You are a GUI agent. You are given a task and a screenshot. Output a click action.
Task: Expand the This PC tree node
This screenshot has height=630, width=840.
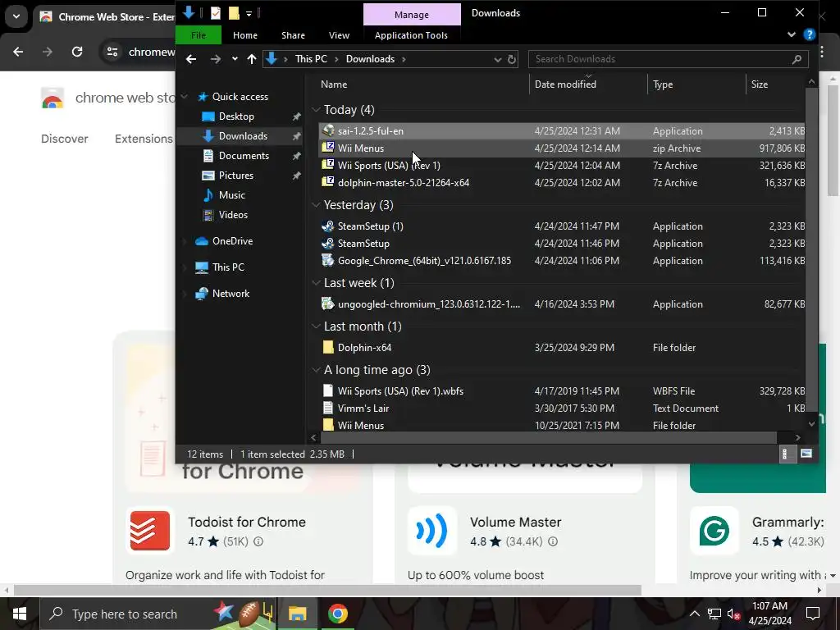(x=185, y=267)
